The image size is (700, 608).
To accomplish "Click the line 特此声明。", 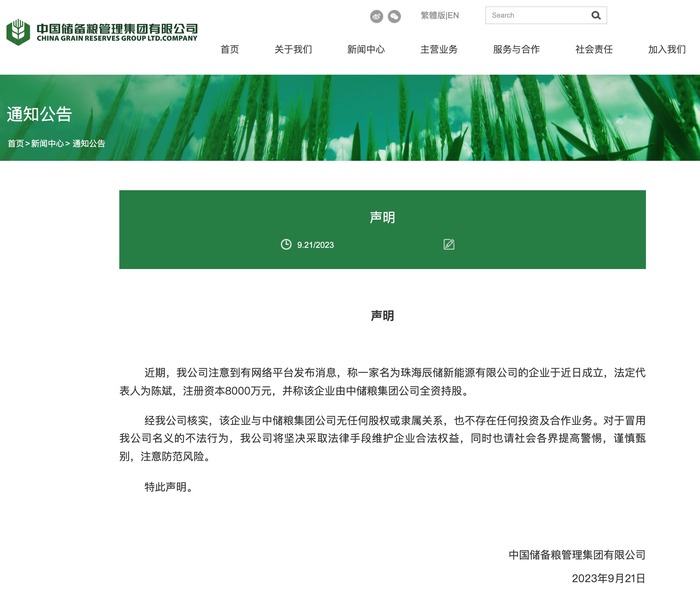I will pos(169,487).
